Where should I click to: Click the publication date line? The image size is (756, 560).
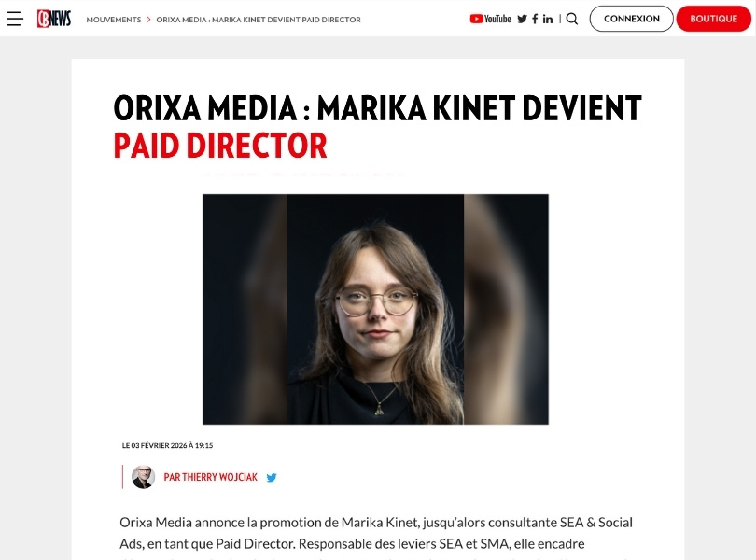click(167, 445)
